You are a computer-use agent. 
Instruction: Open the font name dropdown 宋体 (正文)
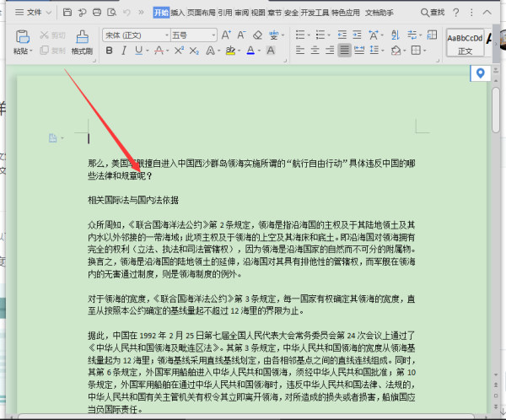point(133,35)
